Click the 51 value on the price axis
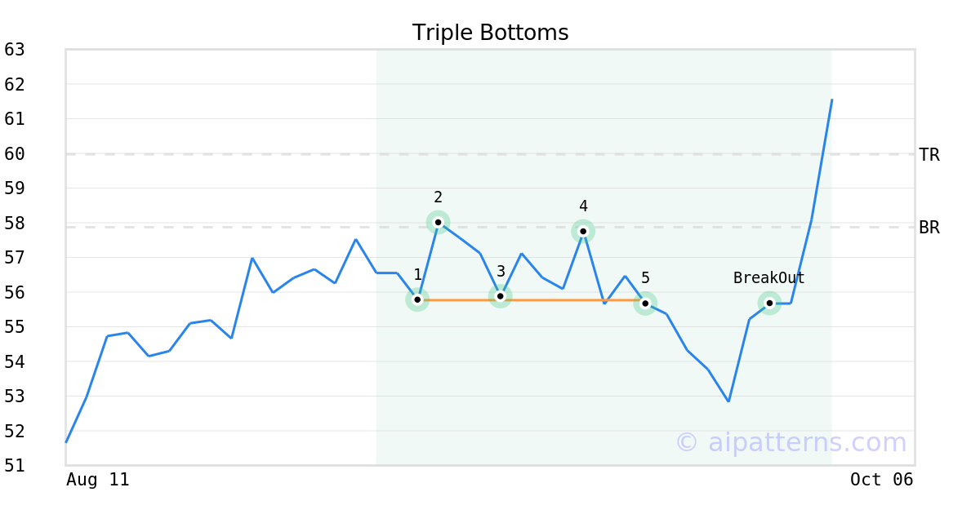Viewport: 980px width, 514px height. [x=15, y=466]
